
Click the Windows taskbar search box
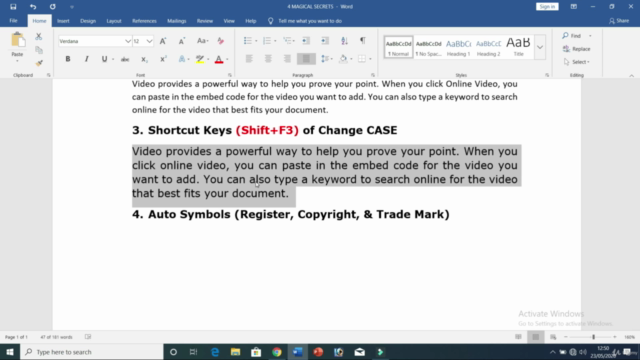click(x=92, y=352)
